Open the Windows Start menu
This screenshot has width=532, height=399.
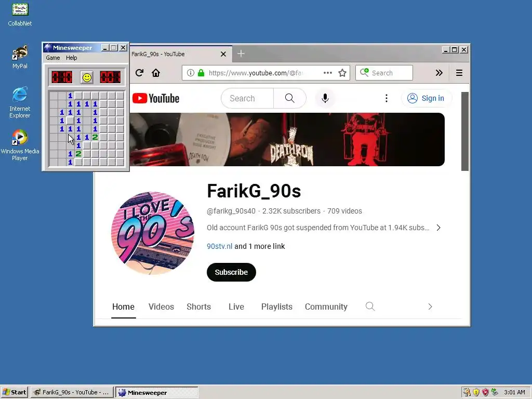coord(15,392)
